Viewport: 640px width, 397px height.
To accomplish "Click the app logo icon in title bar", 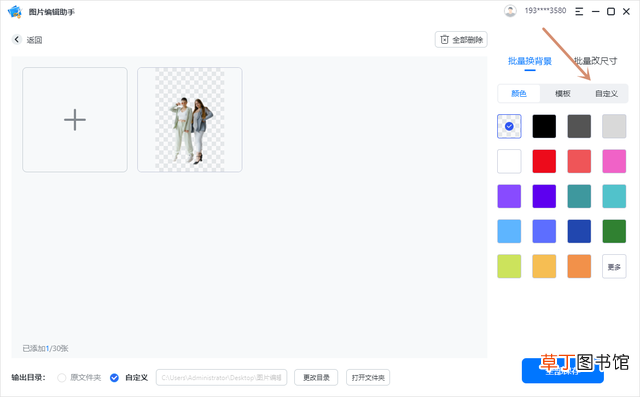I will (x=15, y=12).
